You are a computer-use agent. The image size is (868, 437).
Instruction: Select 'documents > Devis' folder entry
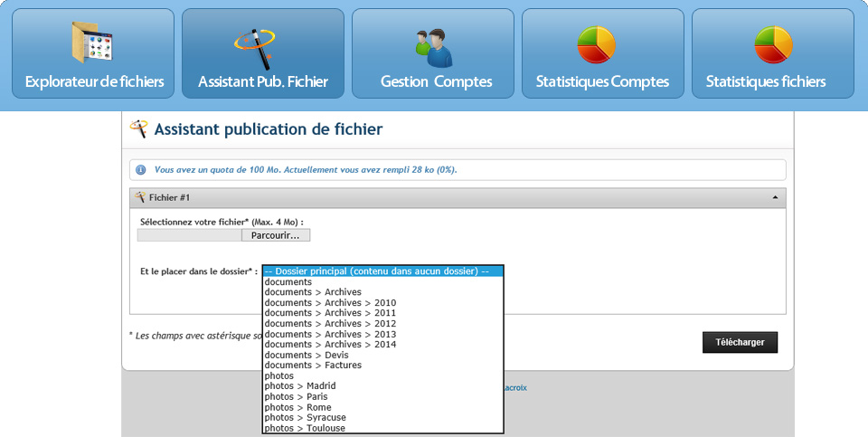pos(306,356)
